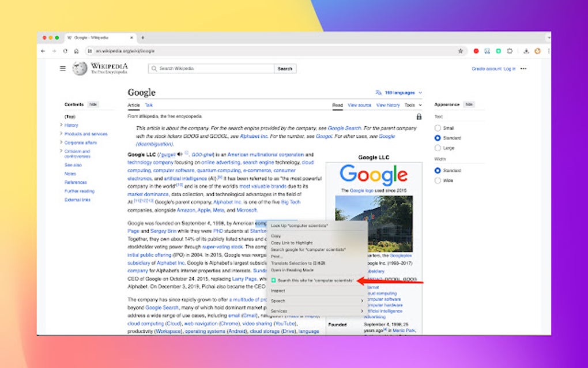Bookmark this page via the star icon
Screen dimensions: 588x368
point(461,51)
